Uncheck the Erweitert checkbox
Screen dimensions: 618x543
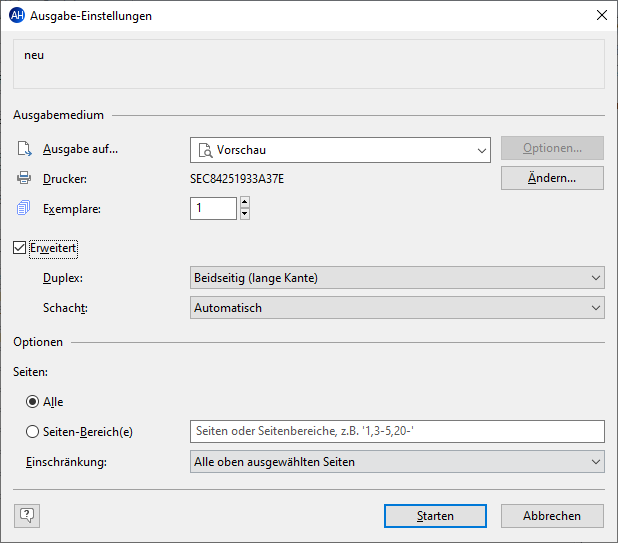click(x=20, y=247)
